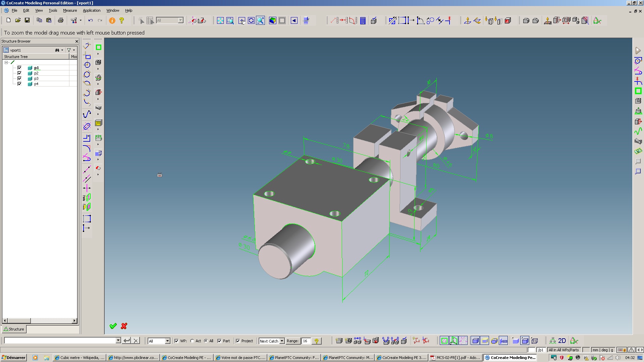Select the p3 part in structure tree

[36, 78]
